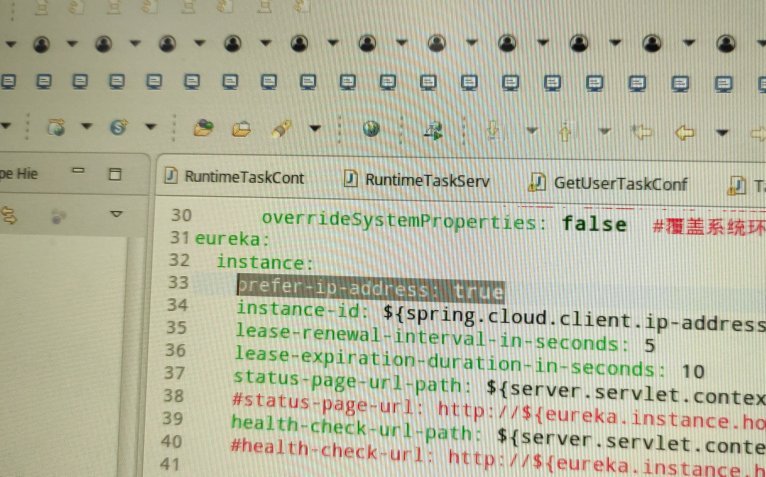Go to next annotation down-arrow icon
The width and height of the screenshot is (766, 477).
click(x=492, y=130)
